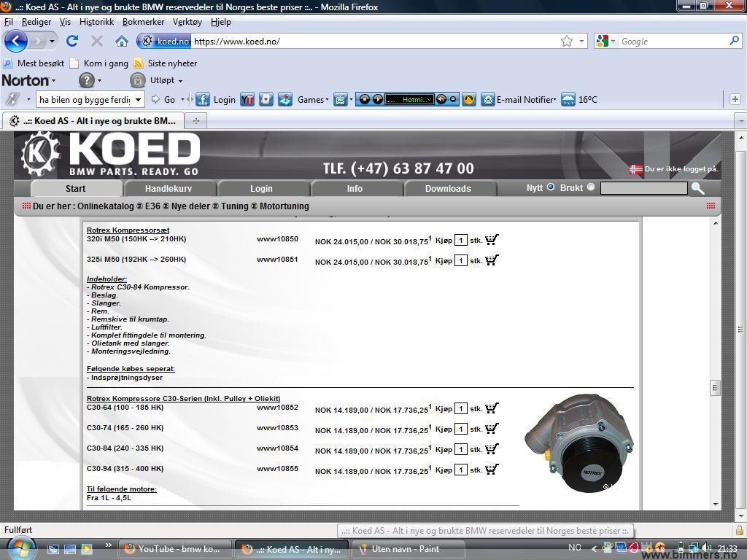Expand the Games dropdown
This screenshot has width=747, height=560.
[327, 99]
